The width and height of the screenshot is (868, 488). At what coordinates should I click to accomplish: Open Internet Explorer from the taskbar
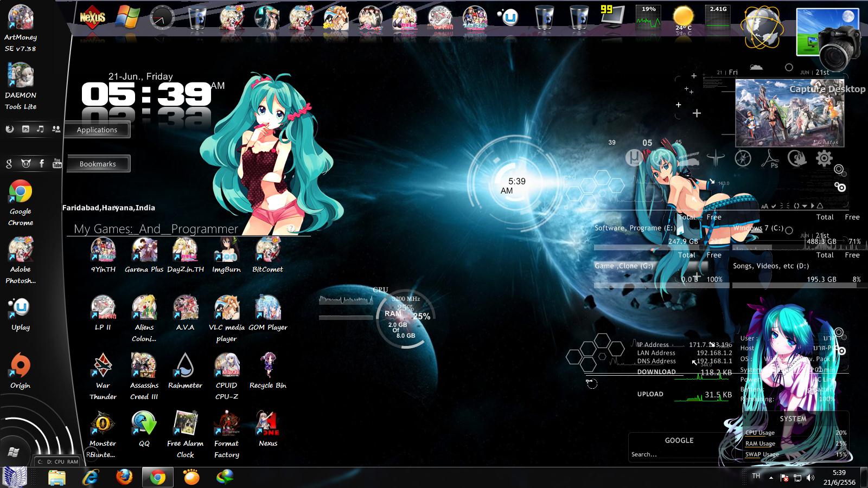(91, 477)
